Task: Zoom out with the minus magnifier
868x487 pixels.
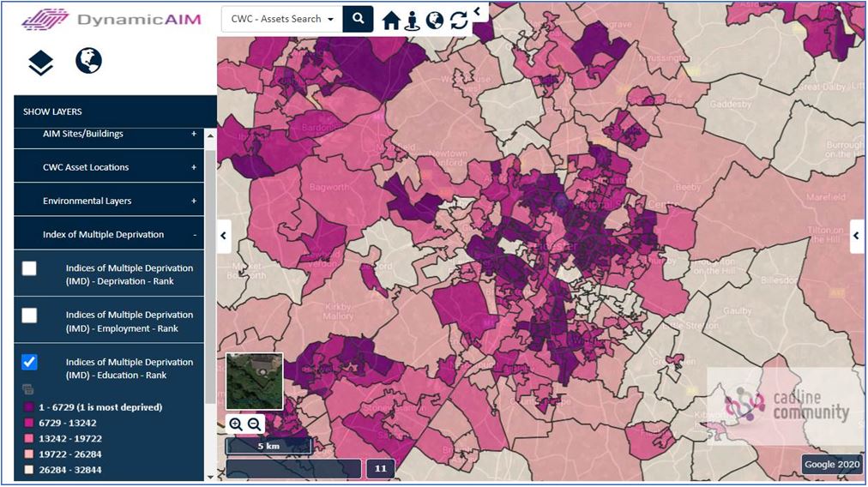Action: click(x=254, y=424)
